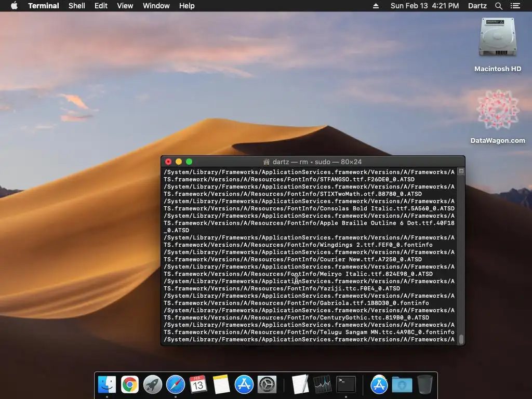532x399 pixels.
Task: Click the Terminal scrollbar thumb
Action: [461, 339]
